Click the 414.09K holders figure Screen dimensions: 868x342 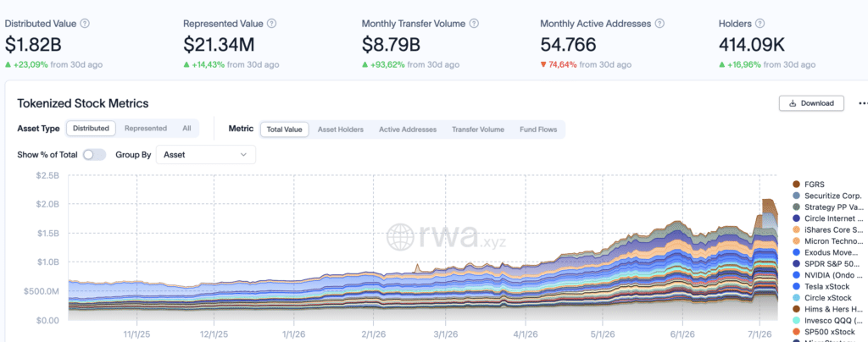752,44
